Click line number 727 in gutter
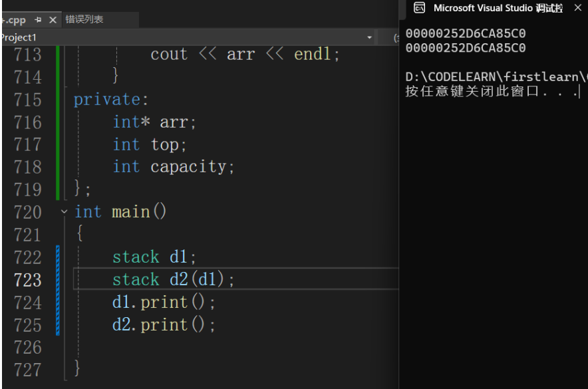 pos(28,370)
